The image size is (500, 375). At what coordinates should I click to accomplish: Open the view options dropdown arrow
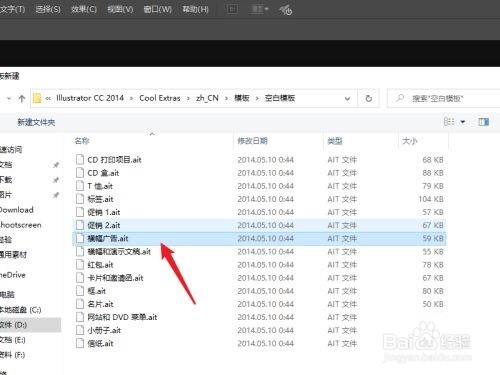point(463,122)
